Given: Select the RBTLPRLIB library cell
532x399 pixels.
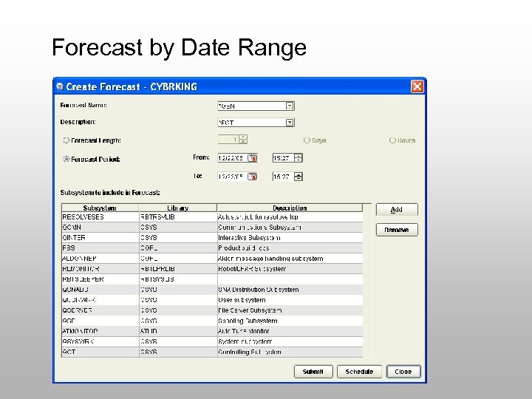Looking at the screenshot, I should pyautogui.click(x=178, y=269).
